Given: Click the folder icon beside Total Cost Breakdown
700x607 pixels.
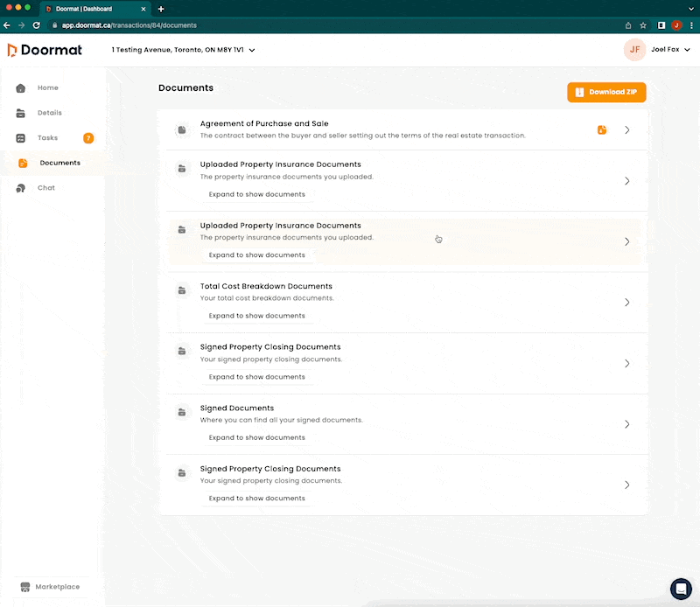Looking at the screenshot, I should (181, 290).
